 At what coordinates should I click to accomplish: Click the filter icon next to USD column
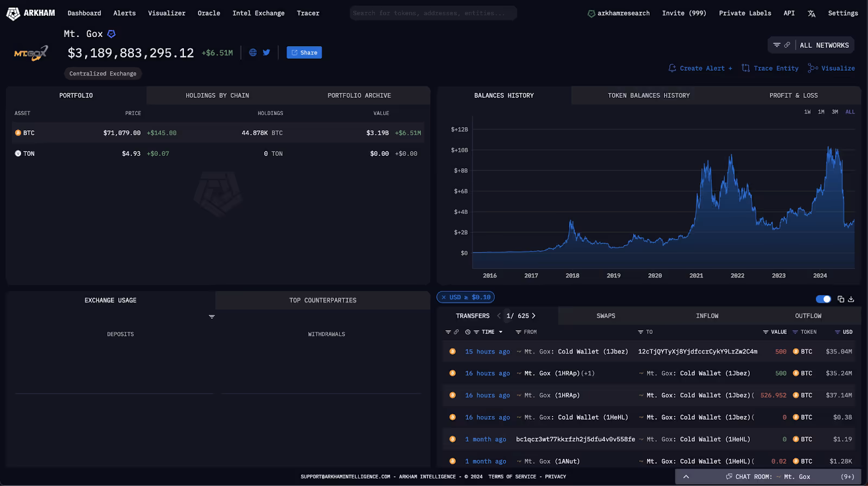838,332
